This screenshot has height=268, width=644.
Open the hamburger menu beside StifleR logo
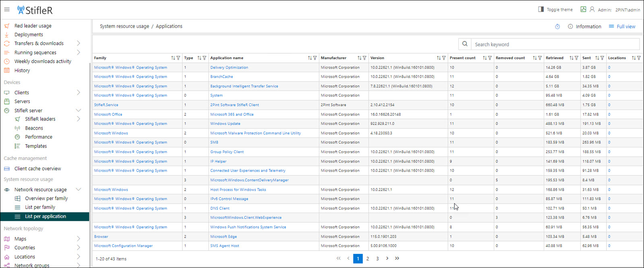point(7,10)
